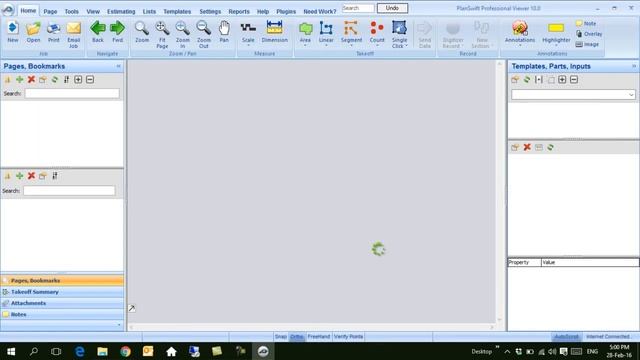The height and width of the screenshot is (360, 640).
Task: Start a Segment takeoff
Action: pos(351,33)
